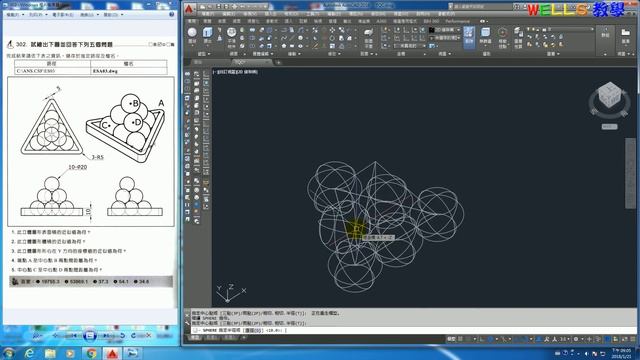Screen dimensions: 640x360
Task: Click the taskbar clock
Action: coord(621,353)
